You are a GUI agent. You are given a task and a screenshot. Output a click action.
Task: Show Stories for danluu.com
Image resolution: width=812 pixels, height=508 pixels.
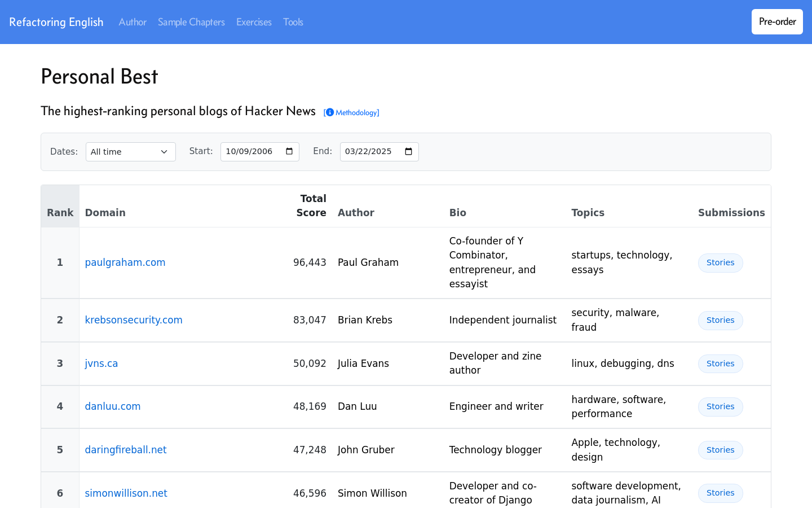721,407
